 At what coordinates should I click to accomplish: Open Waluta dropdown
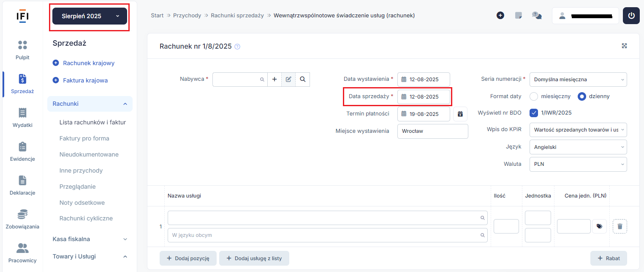click(578, 164)
